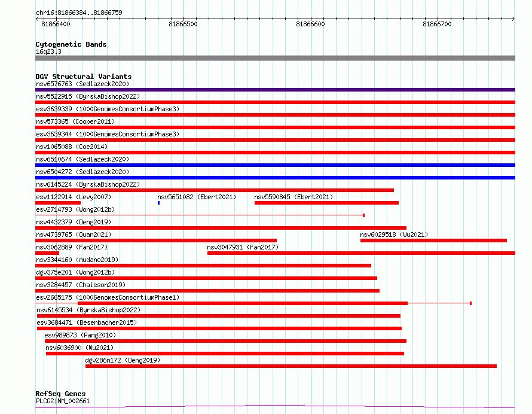Open esv2665175 (1000GenomesConsortiumPhase1) label
The image size is (532, 414).
coord(108,297)
